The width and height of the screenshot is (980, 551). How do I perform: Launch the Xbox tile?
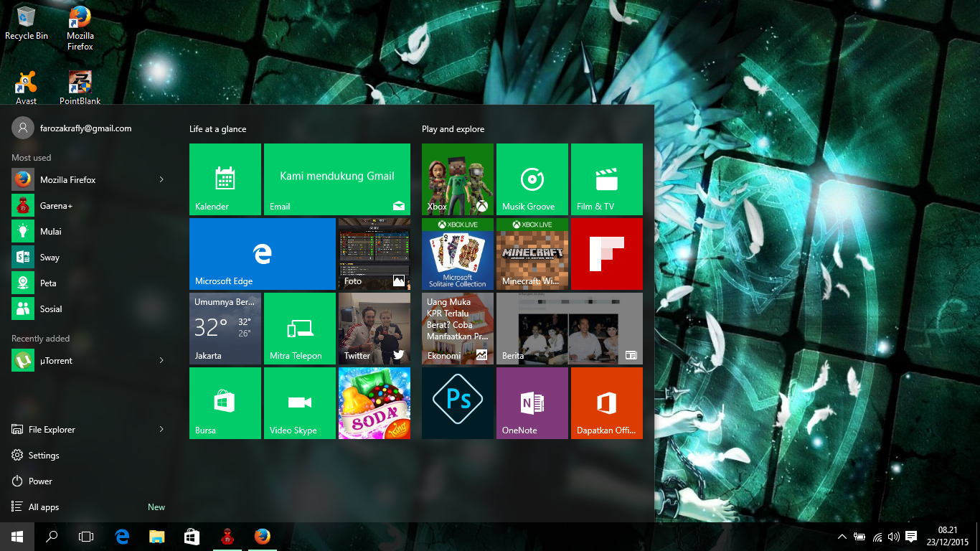point(457,179)
